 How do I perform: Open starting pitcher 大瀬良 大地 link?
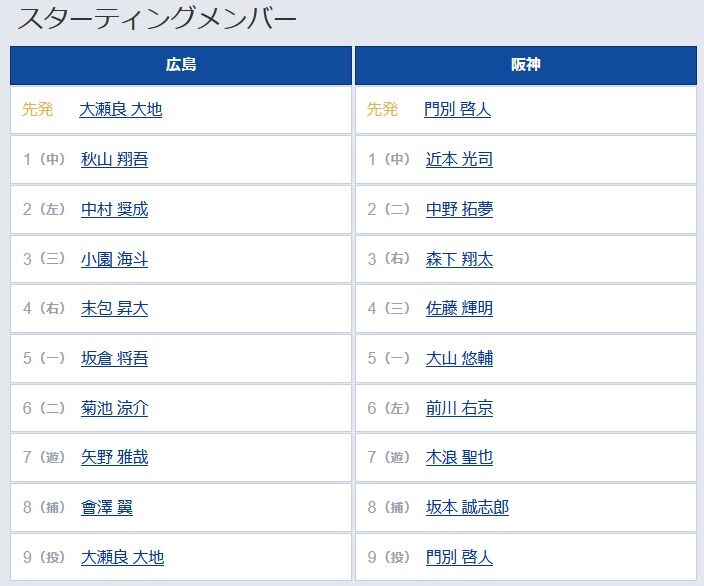(120, 109)
